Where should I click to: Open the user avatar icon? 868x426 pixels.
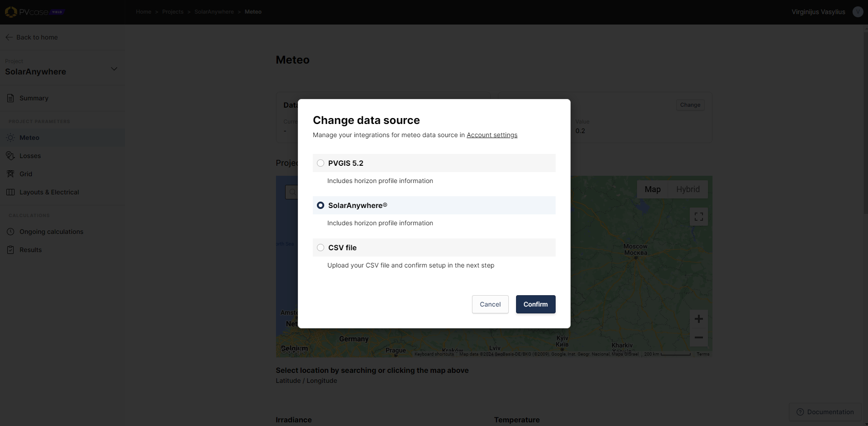[858, 12]
